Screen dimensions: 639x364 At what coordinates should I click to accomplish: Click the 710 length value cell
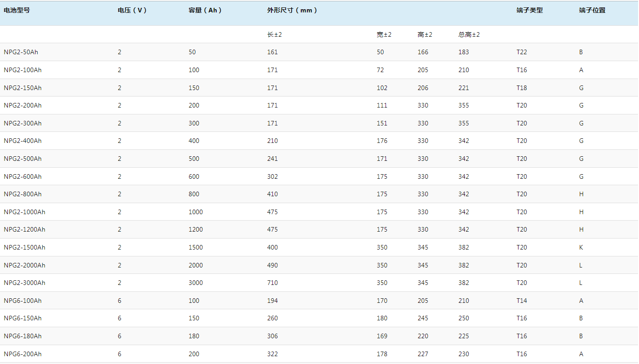[x=272, y=283]
